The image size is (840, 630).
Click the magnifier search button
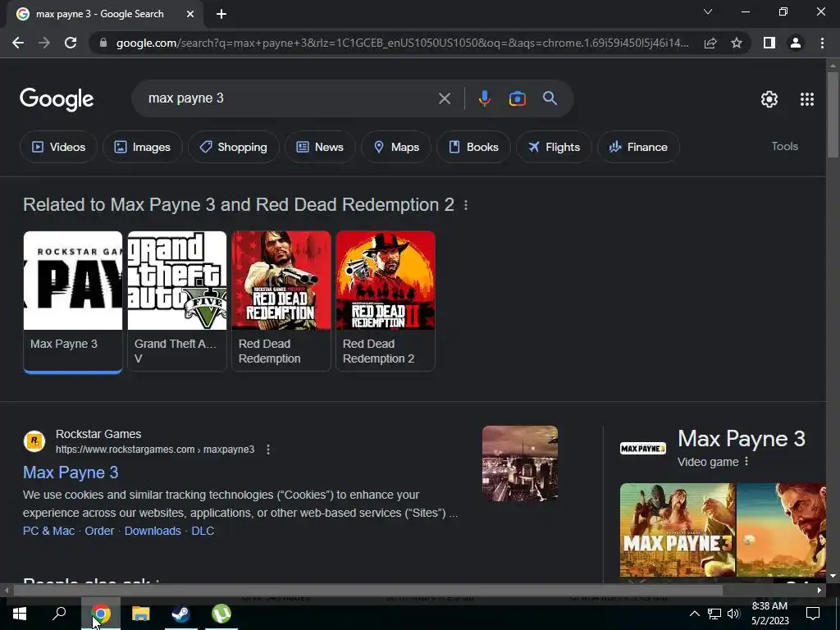550,98
